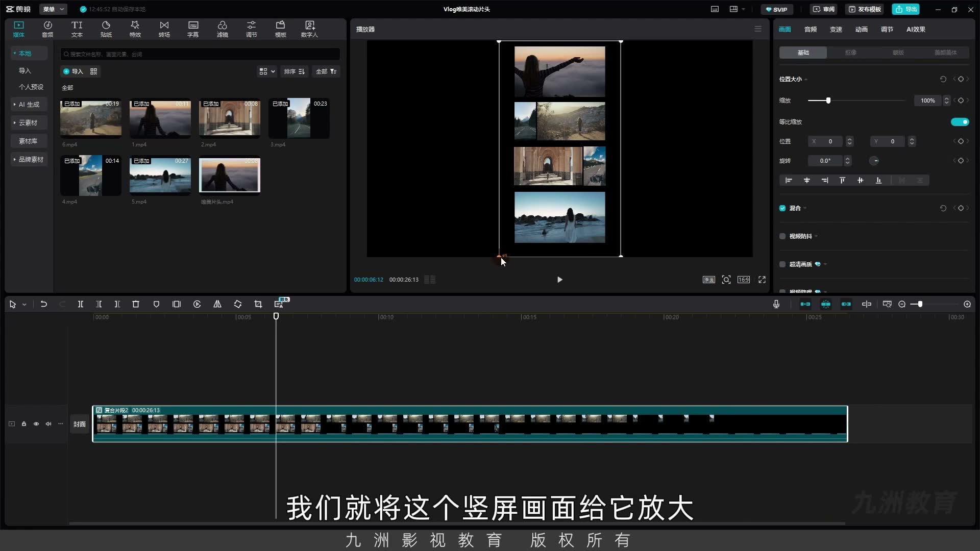The height and width of the screenshot is (551, 980).
Task: Open the 调节 adjustment panel in top toolbar
Action: [251, 29]
